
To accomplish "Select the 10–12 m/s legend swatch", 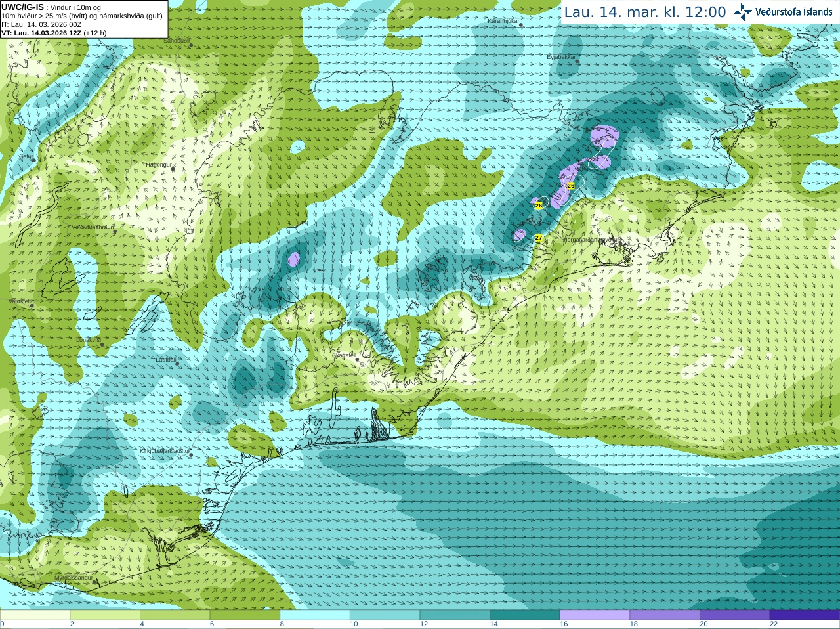I will tap(385, 615).
